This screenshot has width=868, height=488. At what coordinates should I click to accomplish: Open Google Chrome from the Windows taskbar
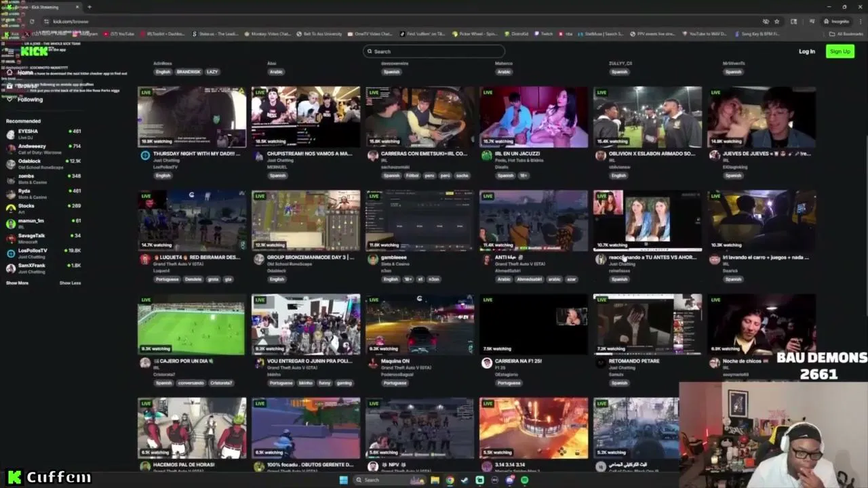(x=450, y=480)
